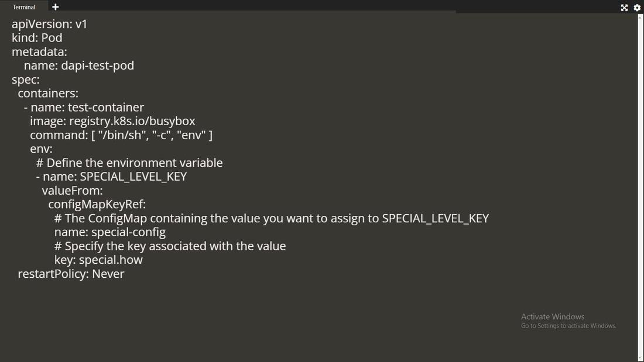Screen dimensions: 644x362
Task: Open terminal settings gear
Action: coord(637,8)
